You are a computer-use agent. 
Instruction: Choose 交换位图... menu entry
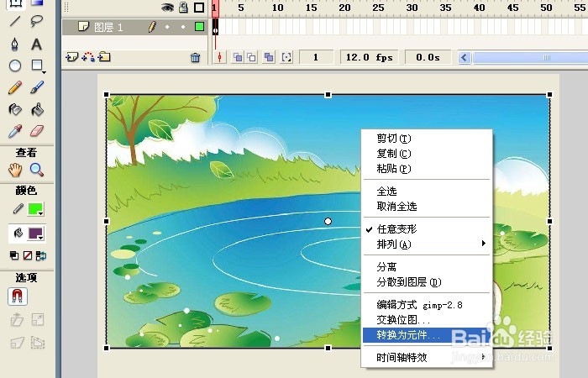pos(427,320)
